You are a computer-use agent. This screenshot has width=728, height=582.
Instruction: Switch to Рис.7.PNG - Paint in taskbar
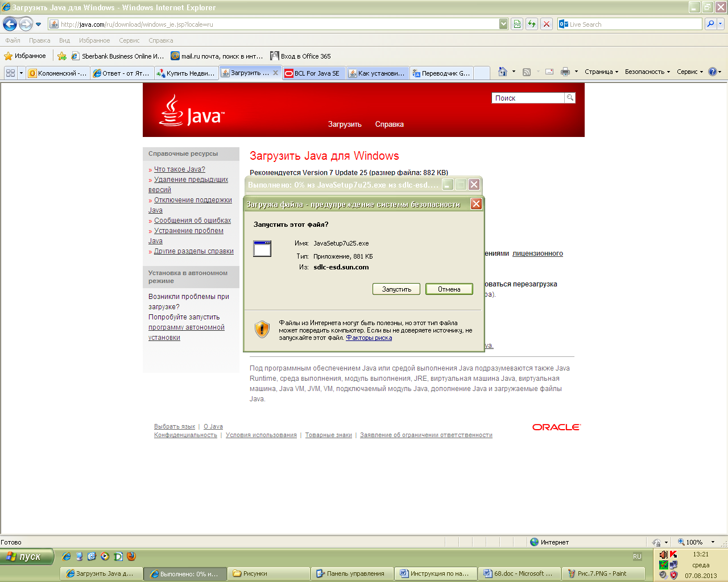603,573
